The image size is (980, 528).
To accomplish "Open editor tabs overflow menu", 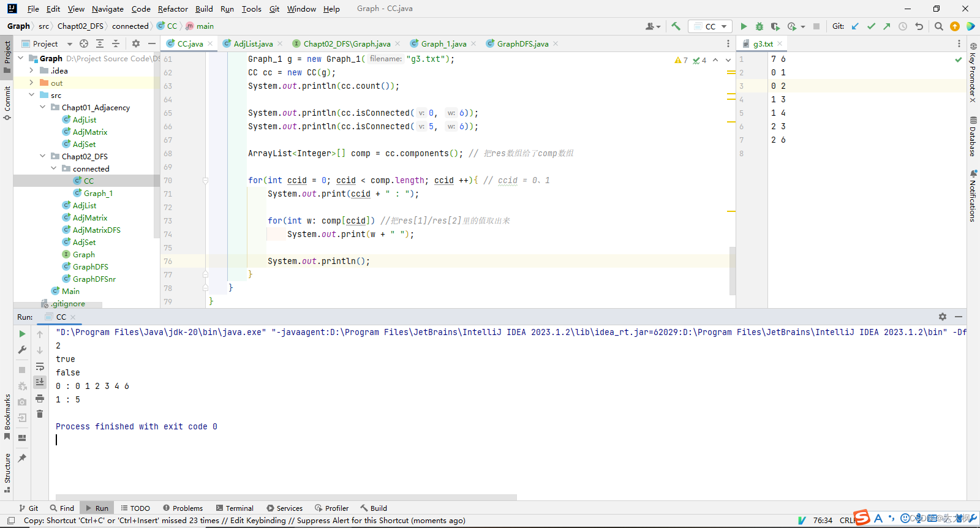I will click(728, 43).
